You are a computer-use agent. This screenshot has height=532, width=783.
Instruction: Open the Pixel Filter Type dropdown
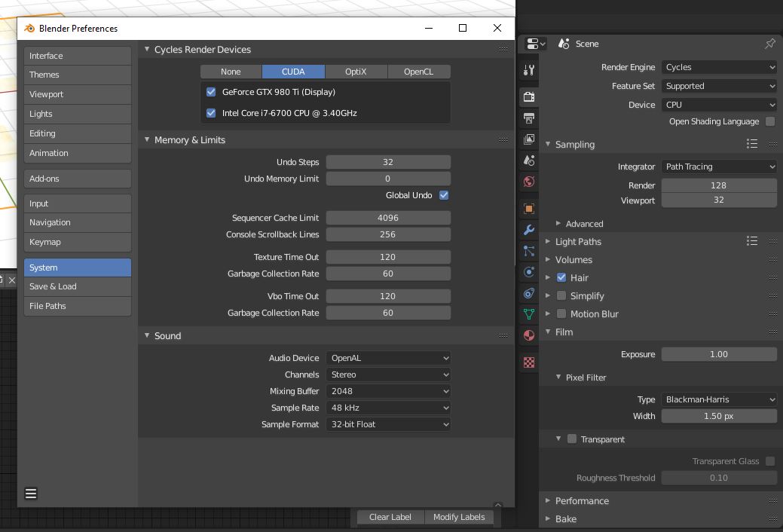click(x=719, y=399)
